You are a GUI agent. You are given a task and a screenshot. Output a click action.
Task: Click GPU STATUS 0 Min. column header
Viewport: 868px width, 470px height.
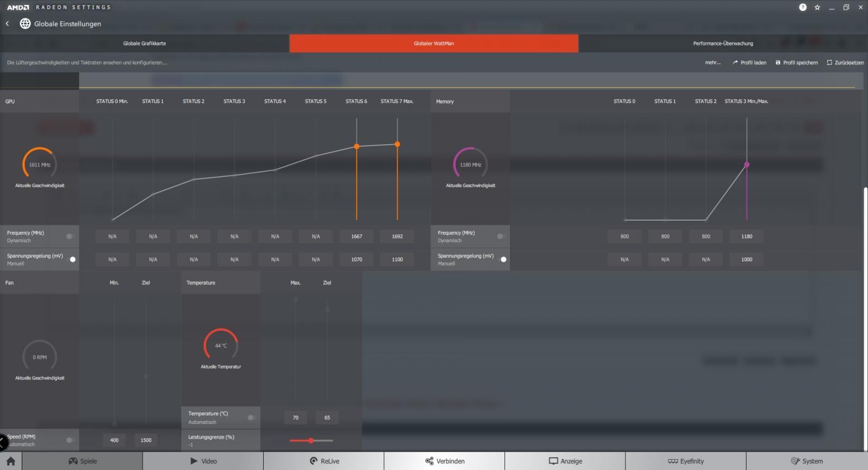(x=112, y=101)
